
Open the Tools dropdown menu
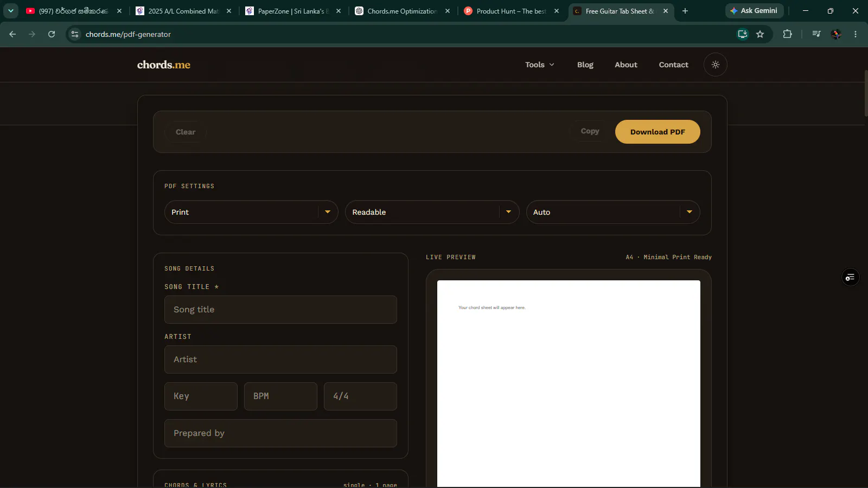click(540, 65)
